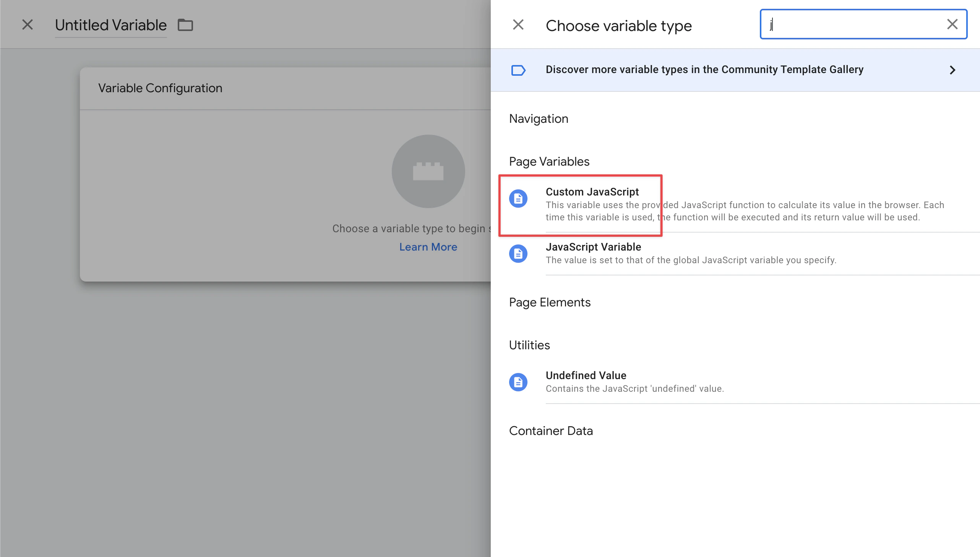Open the Learn More link
This screenshot has height=557, width=980.
pyautogui.click(x=428, y=247)
